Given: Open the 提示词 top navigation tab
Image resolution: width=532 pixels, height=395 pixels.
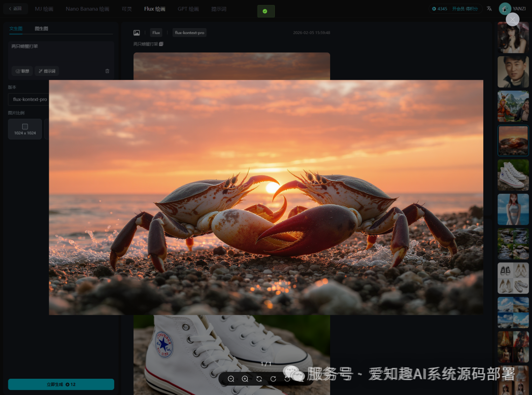Looking at the screenshot, I should pyautogui.click(x=219, y=9).
